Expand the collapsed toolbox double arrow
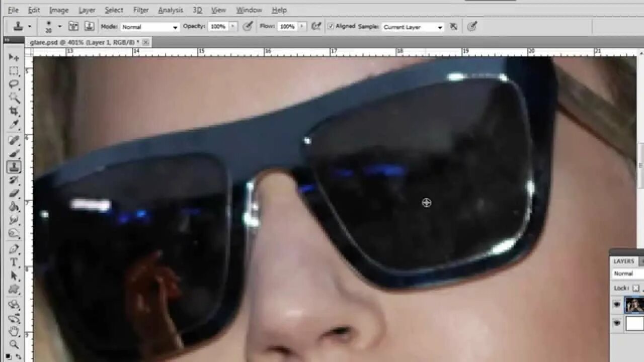Image resolution: width=644 pixels, height=362 pixels. tap(7, 39)
